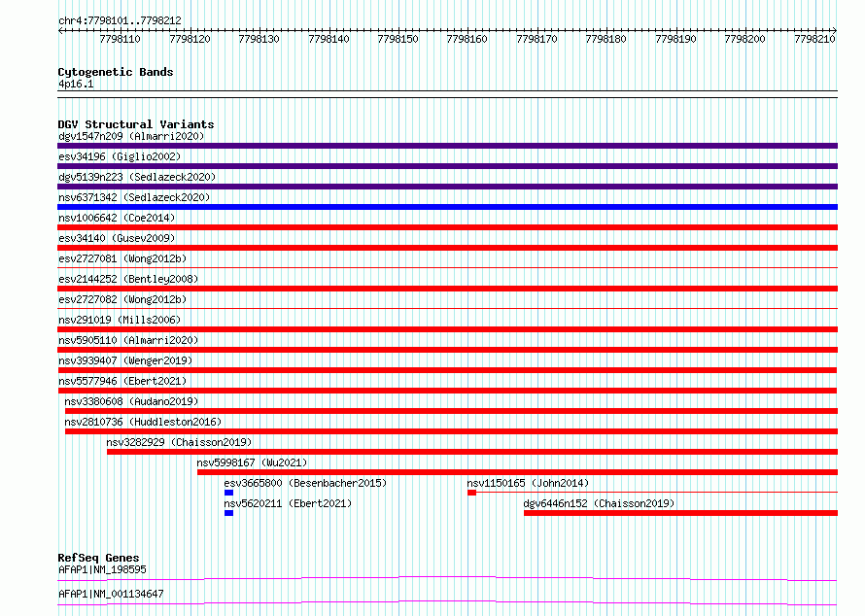Open the nsv1006642 (Coe2014) variant label
Image resolution: width=865 pixels, height=616 pixels.
(x=117, y=218)
